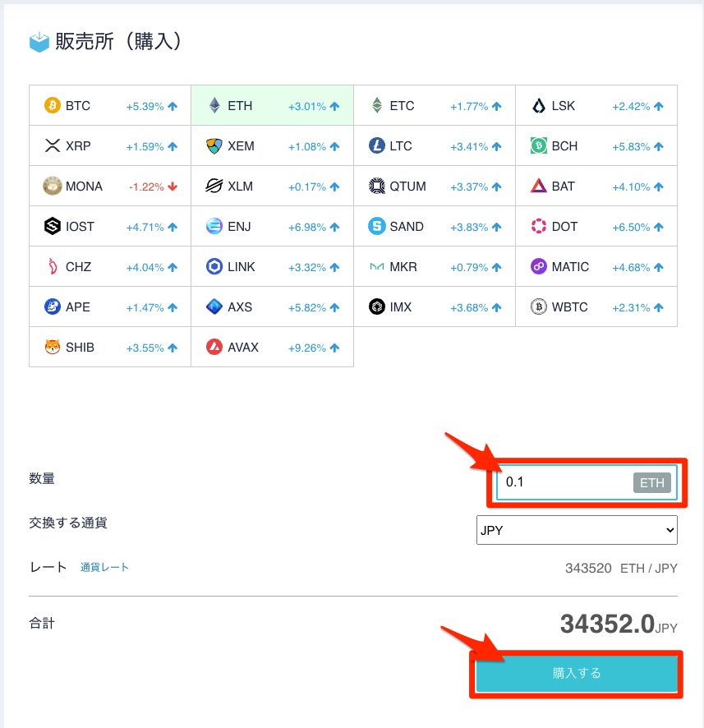Screen dimensions: 704x728
Task: Click the レート label text
Action: (x=48, y=567)
